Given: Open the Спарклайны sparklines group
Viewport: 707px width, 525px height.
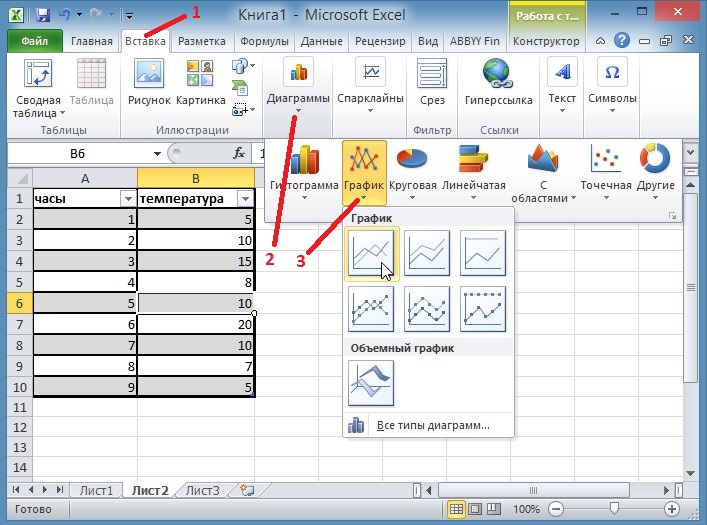Looking at the screenshot, I should pos(370,86).
